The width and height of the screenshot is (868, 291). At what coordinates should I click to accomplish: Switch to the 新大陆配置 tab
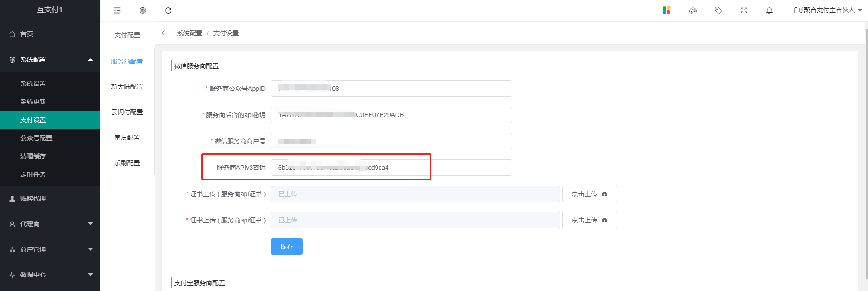(x=127, y=87)
